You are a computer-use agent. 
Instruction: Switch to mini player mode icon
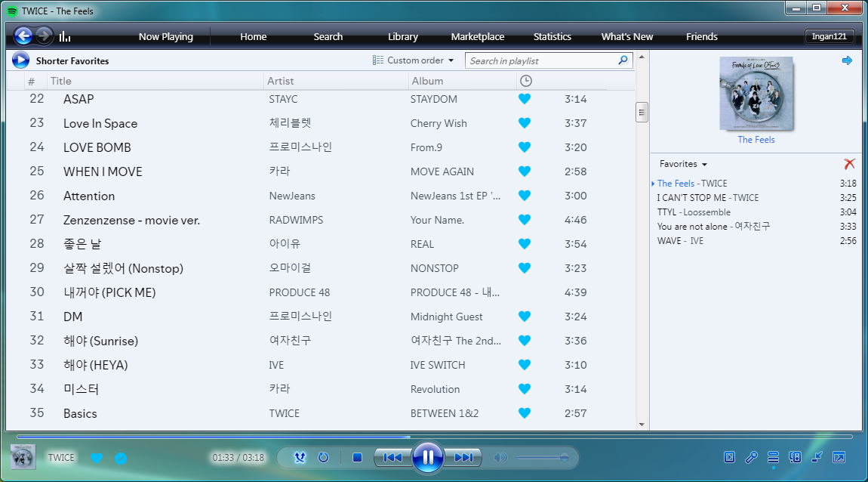pos(817,457)
